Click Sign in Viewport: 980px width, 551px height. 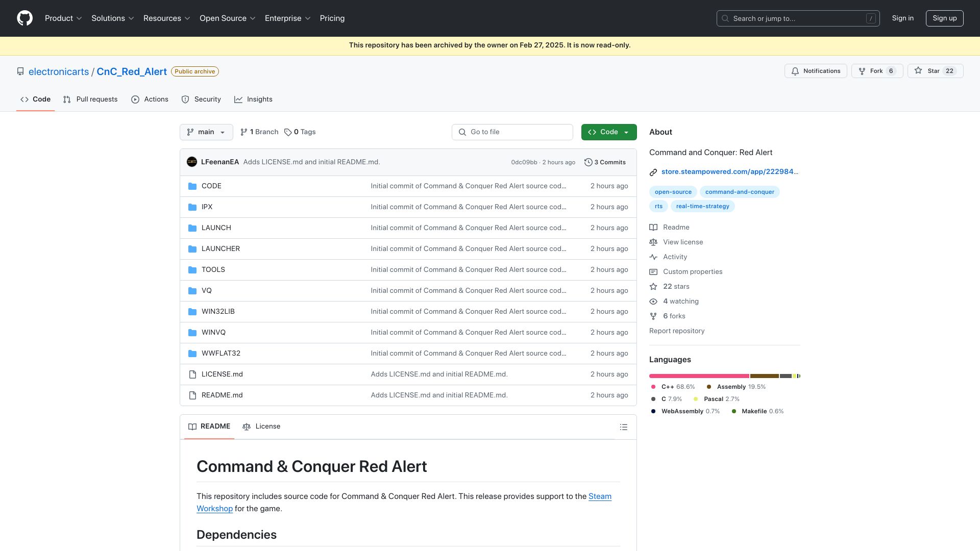click(903, 18)
